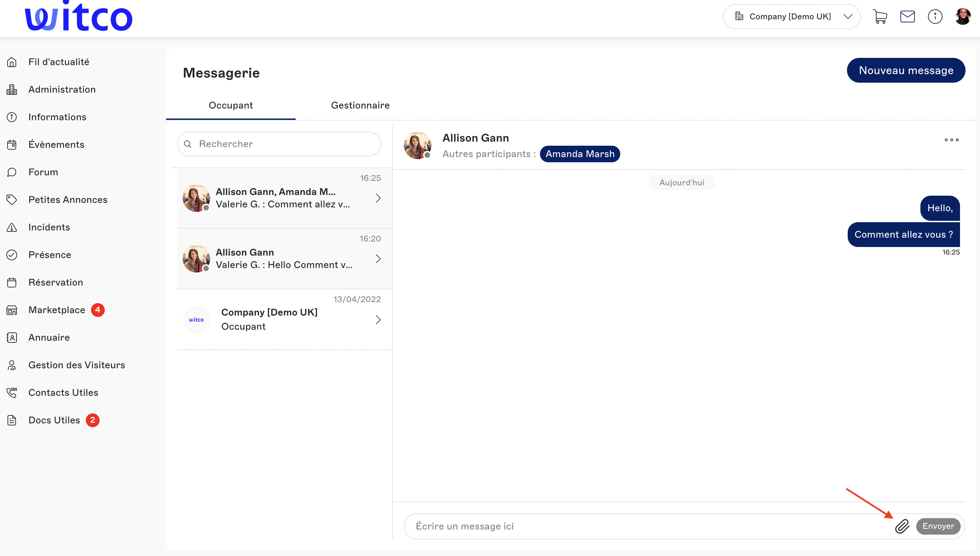Switch to the Gestionnaire tab

360,105
